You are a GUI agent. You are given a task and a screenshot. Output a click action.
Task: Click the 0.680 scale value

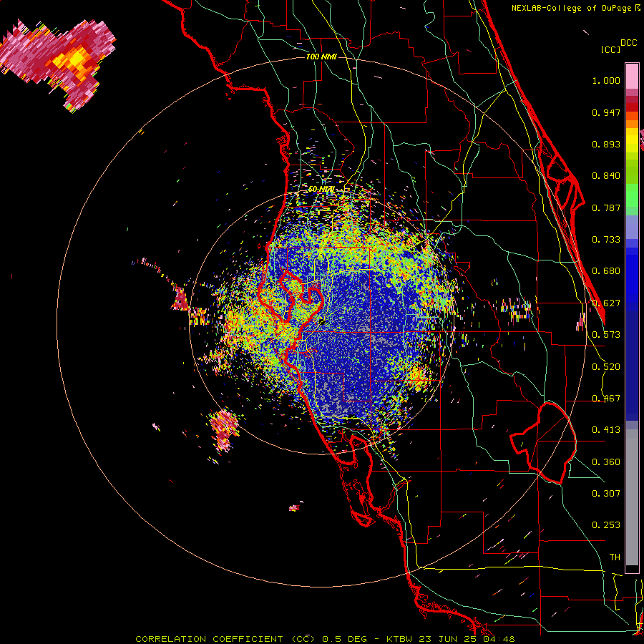(x=606, y=271)
